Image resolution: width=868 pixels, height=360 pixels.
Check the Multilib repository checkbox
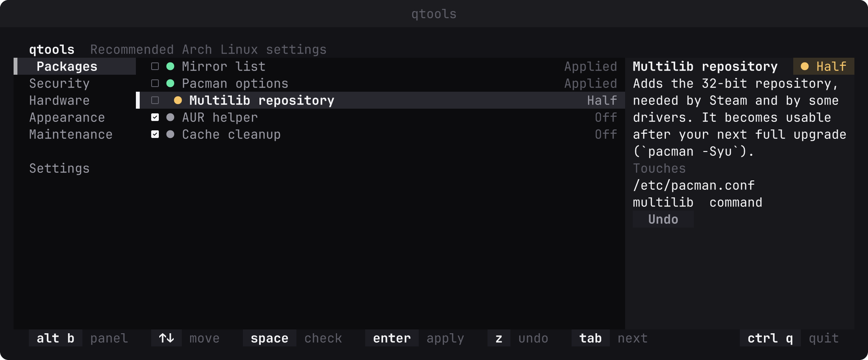pos(155,100)
